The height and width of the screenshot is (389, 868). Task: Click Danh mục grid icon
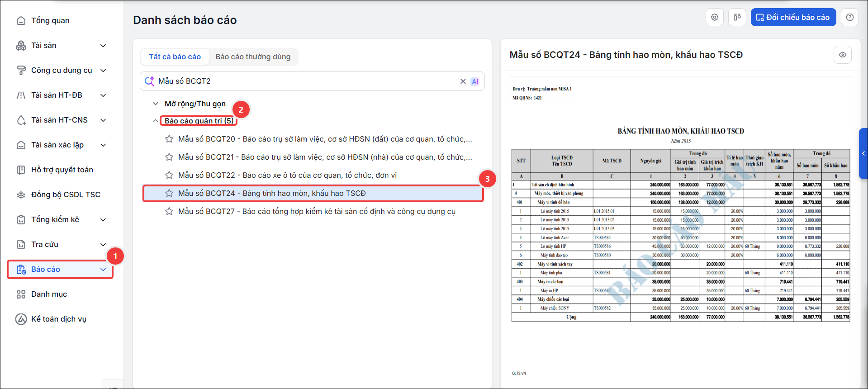21,294
